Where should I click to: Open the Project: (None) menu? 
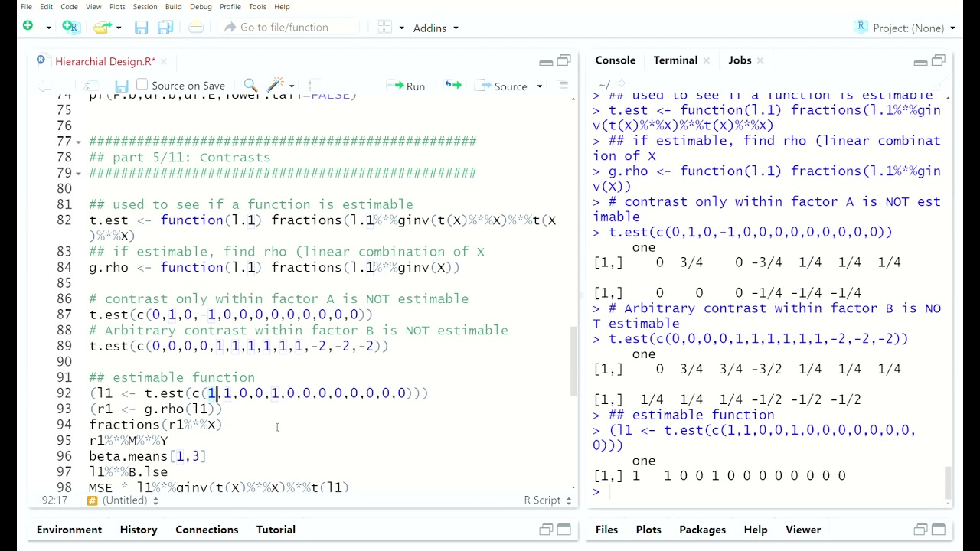click(x=905, y=28)
